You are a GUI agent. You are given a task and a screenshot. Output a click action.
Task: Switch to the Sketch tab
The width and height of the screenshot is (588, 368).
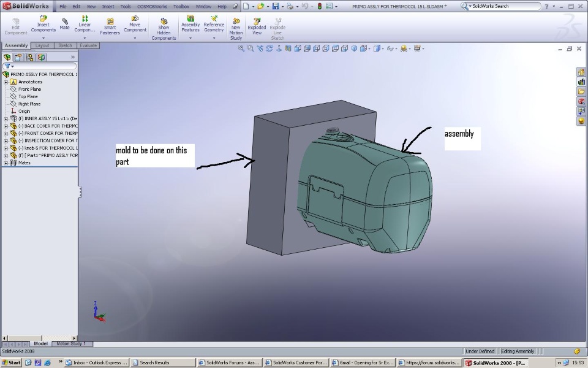click(x=65, y=45)
